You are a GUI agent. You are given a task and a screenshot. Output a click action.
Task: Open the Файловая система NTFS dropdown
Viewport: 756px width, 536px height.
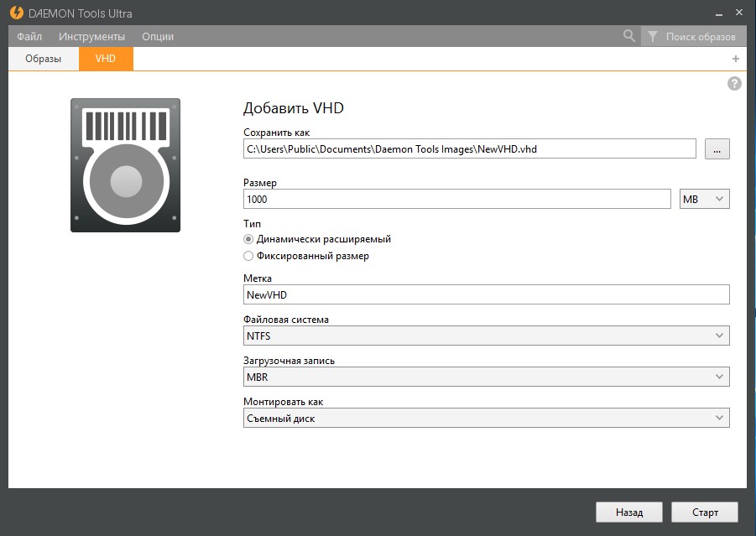486,336
